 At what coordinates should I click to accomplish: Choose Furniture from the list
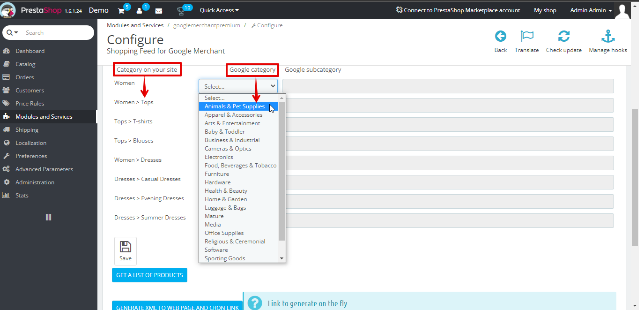point(238,174)
